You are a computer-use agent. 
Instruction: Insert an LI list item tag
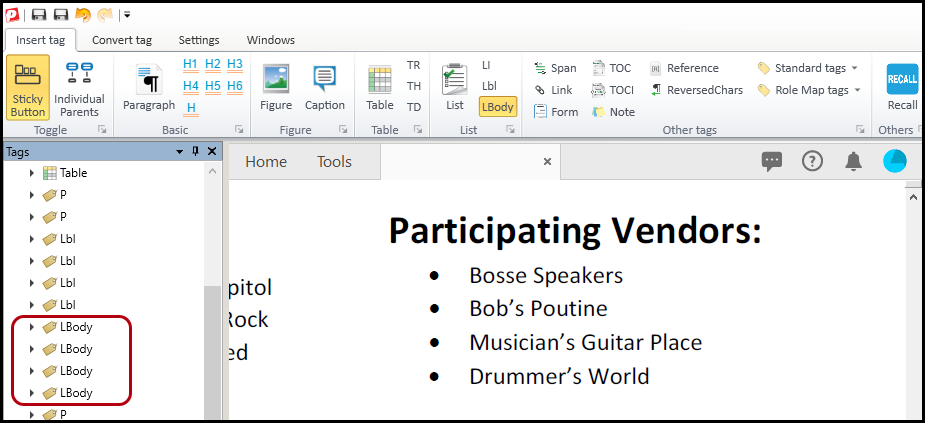pos(486,65)
